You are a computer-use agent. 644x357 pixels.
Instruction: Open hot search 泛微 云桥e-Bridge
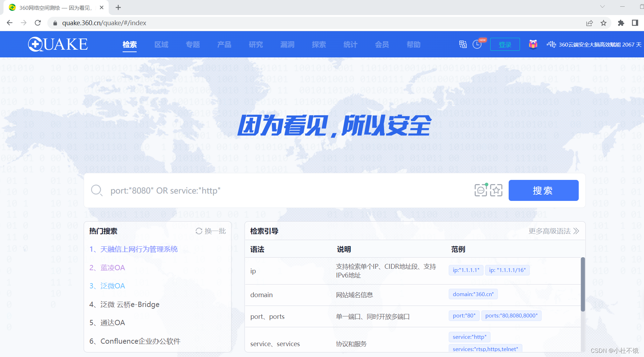(124, 304)
